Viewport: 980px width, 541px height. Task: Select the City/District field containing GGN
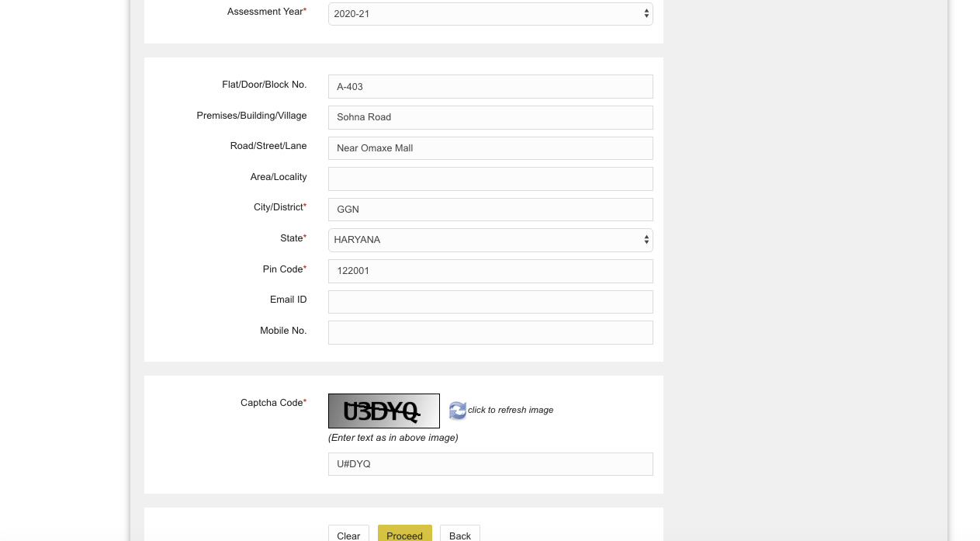pos(490,209)
